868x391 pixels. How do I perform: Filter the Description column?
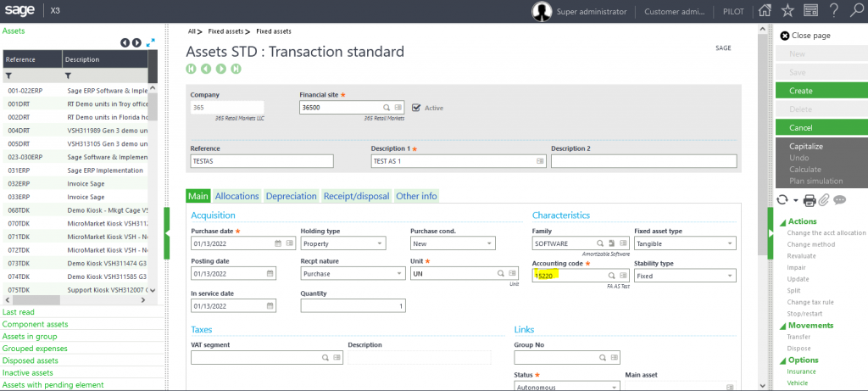[x=68, y=75]
